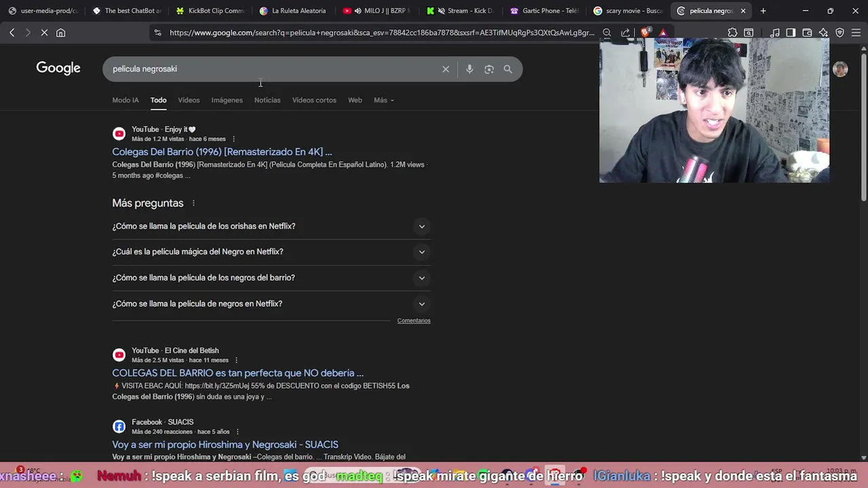Image resolution: width=868 pixels, height=488 pixels.
Task: Click the browser URL address bar
Action: [x=381, y=33]
